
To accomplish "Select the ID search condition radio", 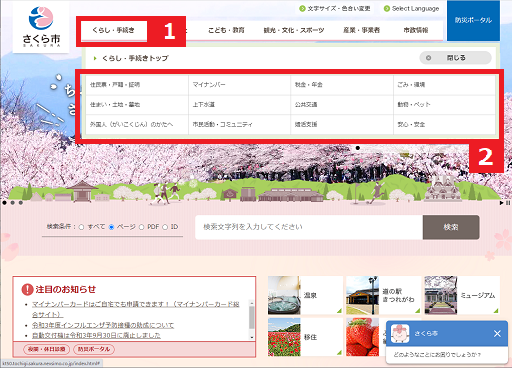I will (165, 227).
